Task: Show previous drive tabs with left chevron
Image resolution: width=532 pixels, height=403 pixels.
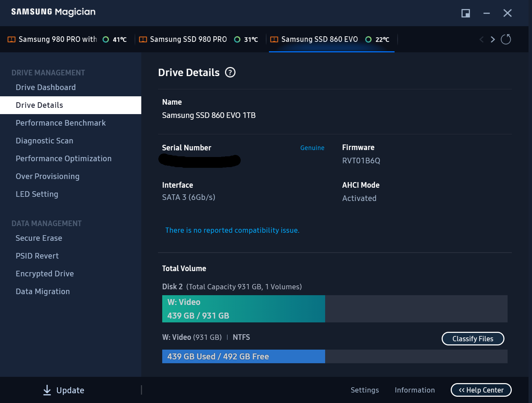Action: [x=482, y=39]
